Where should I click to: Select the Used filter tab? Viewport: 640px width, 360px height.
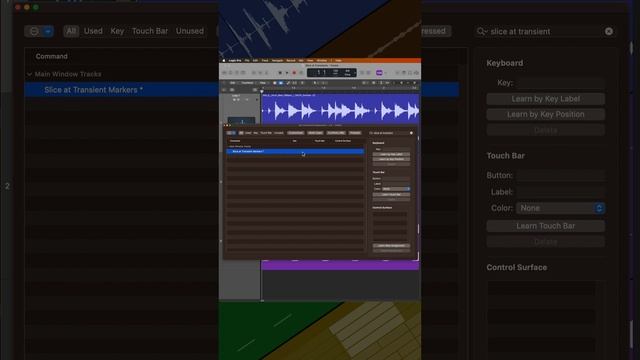[x=93, y=31]
